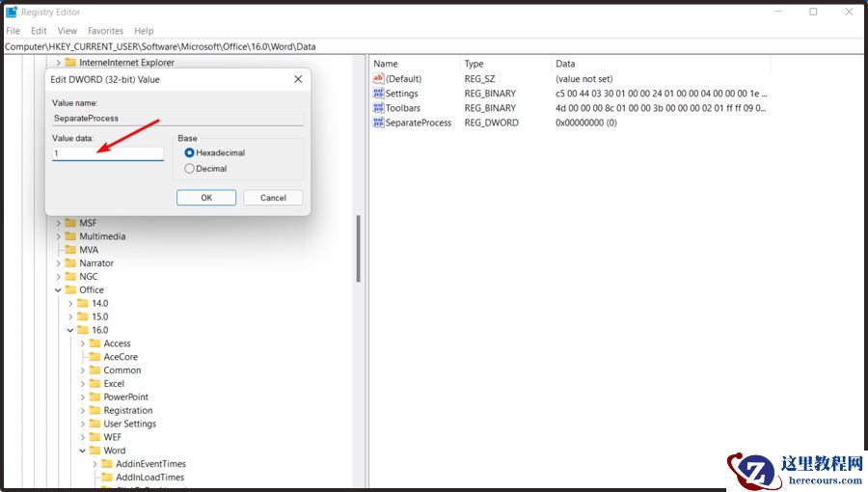Click the Multimedia folder icon

pyautogui.click(x=70, y=235)
